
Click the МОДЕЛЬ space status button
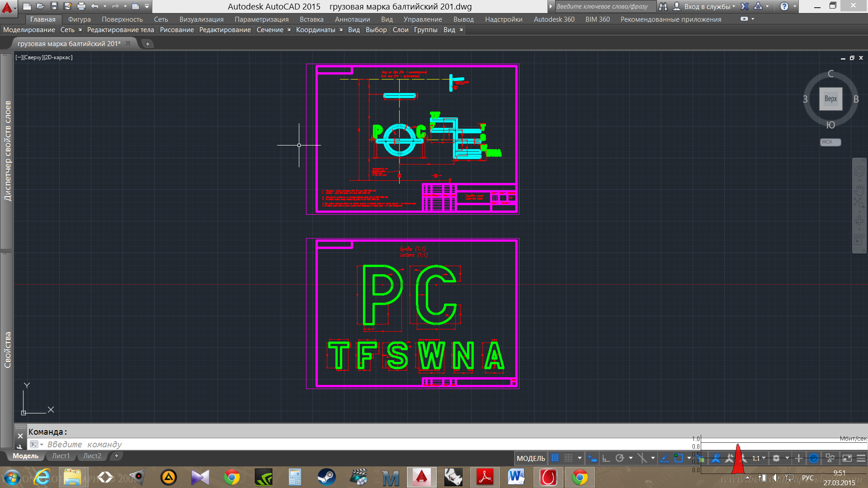tap(531, 458)
